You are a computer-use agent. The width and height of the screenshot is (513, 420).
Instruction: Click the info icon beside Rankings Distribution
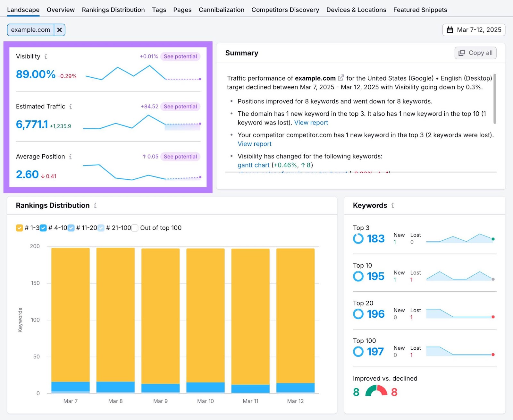(x=95, y=206)
